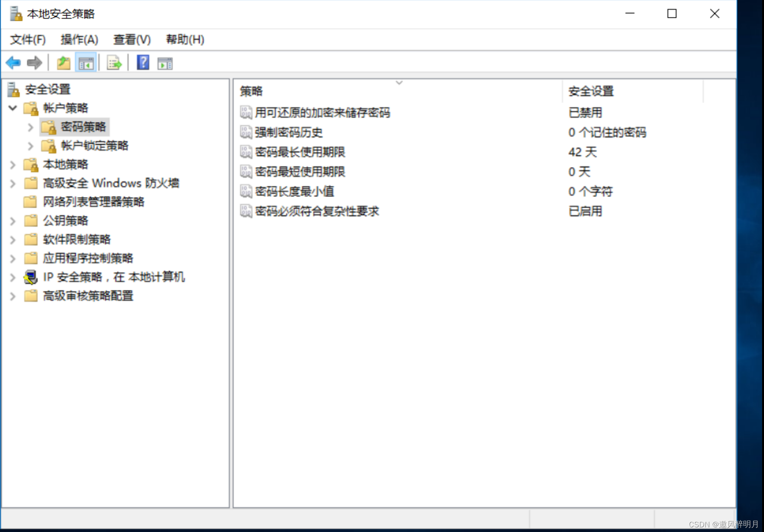Sort list by clicking 策略 column header
764x532 pixels.
(251, 91)
